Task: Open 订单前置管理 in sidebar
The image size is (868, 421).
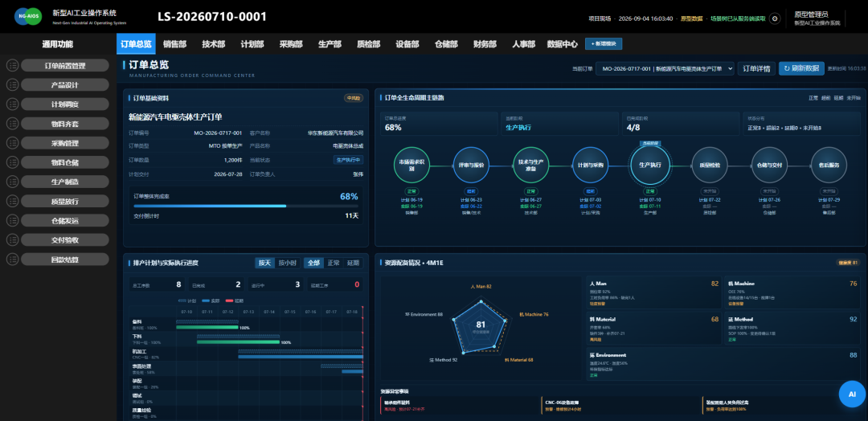Action: pyautogui.click(x=65, y=66)
